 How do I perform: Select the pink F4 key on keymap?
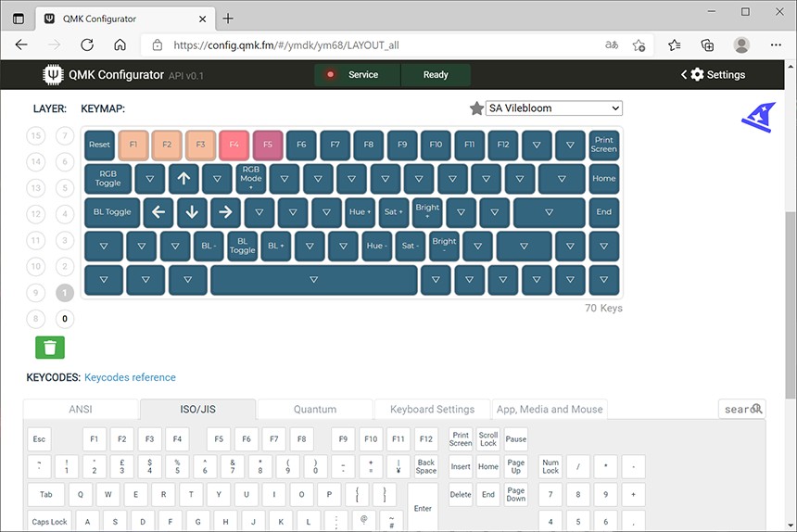click(234, 145)
